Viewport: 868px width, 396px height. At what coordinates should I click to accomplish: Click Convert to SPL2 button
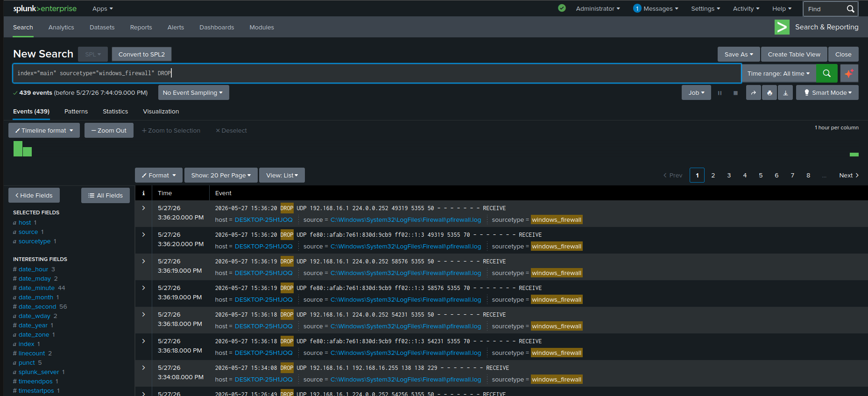[x=141, y=54]
